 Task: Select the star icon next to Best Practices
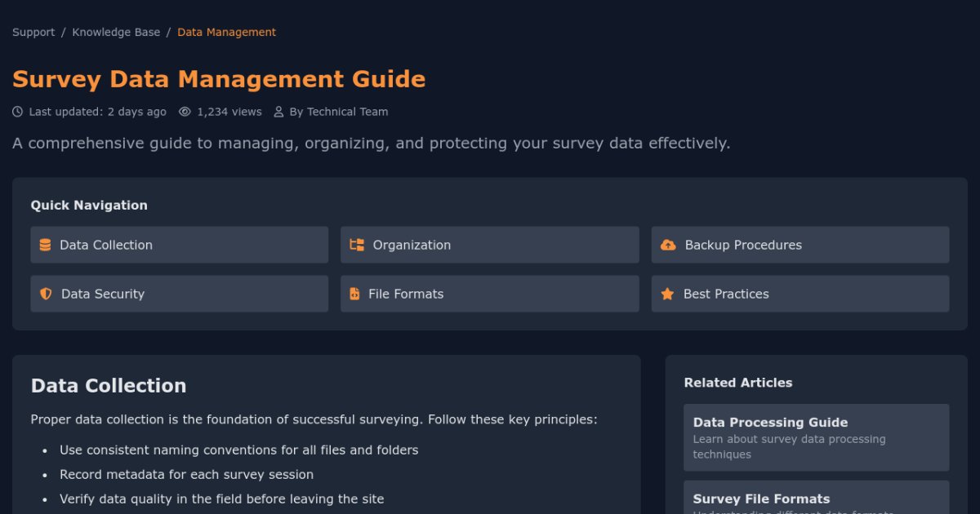point(667,293)
